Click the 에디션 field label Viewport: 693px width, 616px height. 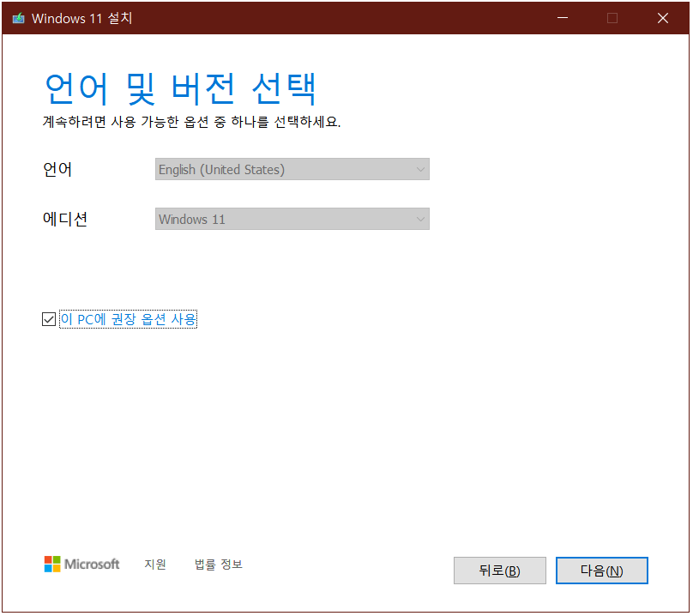coord(65,220)
